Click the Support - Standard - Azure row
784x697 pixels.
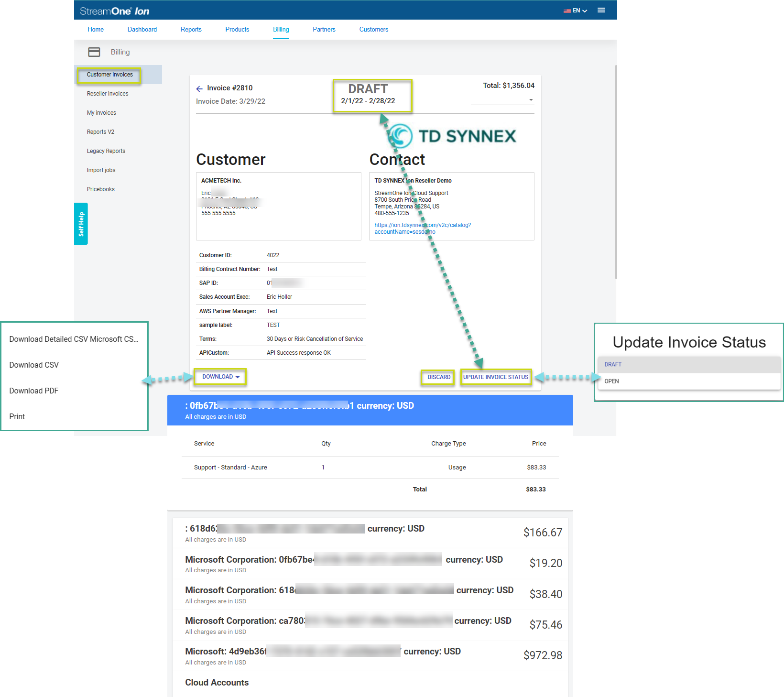point(370,468)
